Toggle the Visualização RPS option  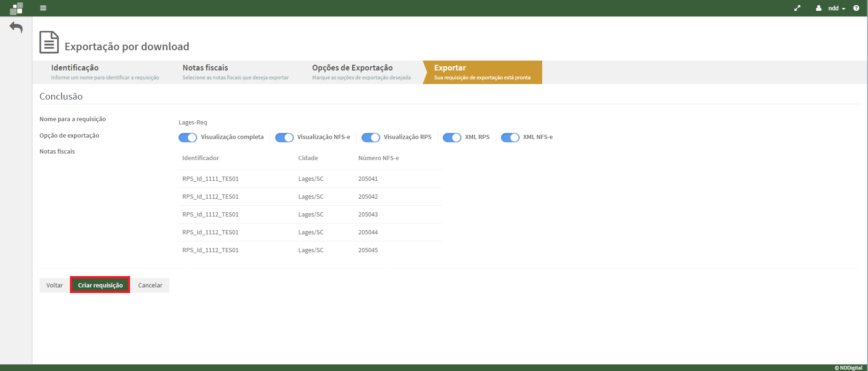(x=370, y=137)
